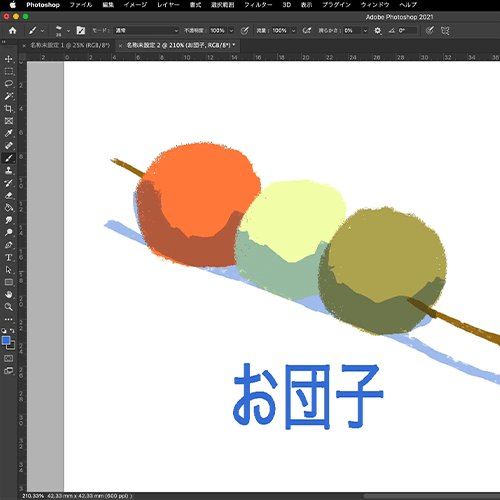
Task: Open the ヘルプ menu
Action: pyautogui.click(x=408, y=5)
